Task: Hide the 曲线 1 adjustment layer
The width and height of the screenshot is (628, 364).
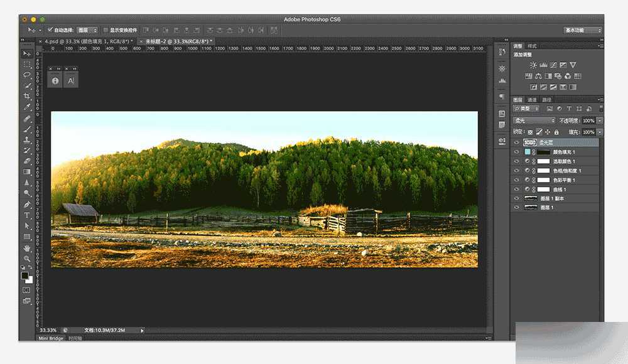Action: pyautogui.click(x=516, y=189)
